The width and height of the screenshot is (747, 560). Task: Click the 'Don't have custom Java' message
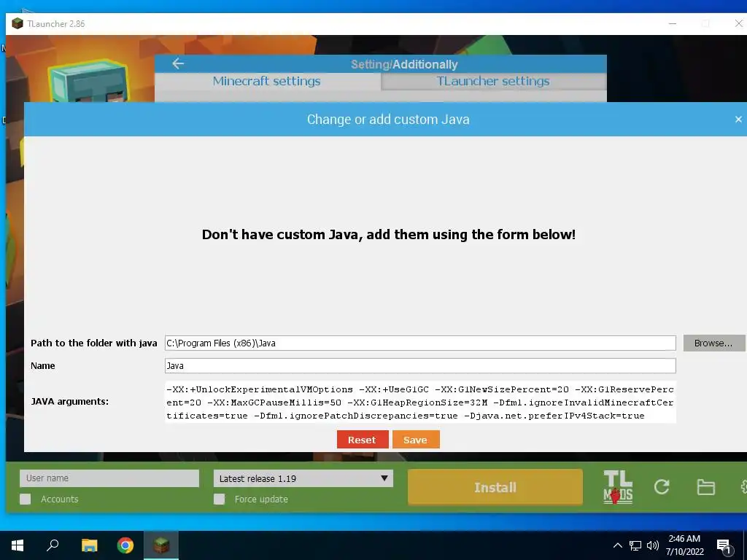388,234
